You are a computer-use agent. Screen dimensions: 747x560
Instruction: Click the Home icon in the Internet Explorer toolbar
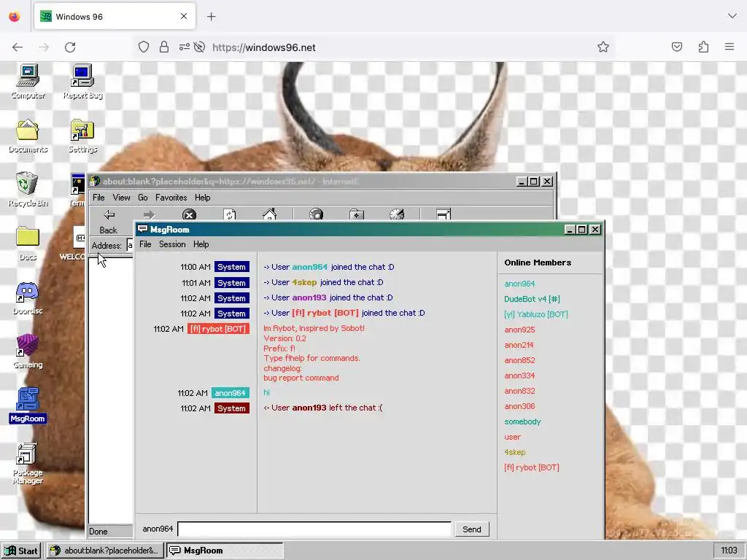pyautogui.click(x=270, y=215)
